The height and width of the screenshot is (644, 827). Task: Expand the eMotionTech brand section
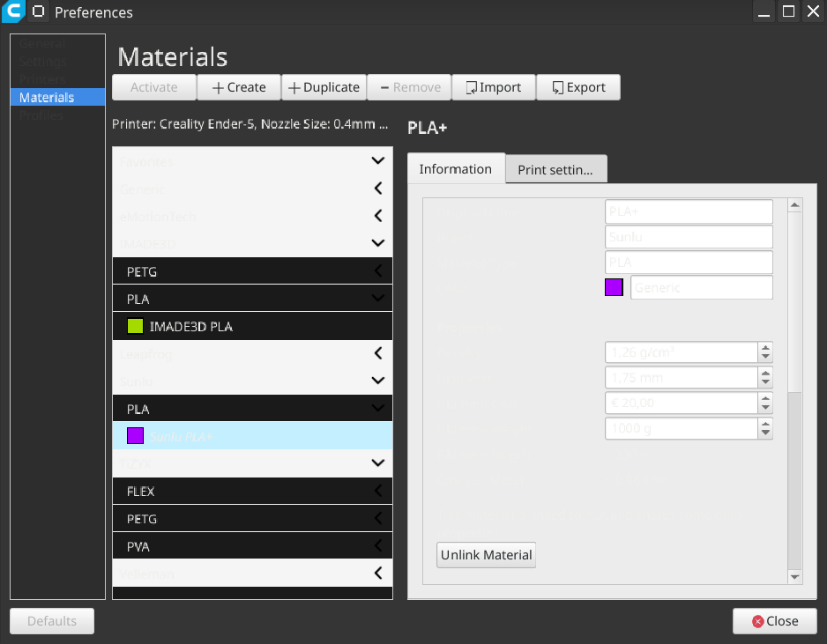pos(377,216)
